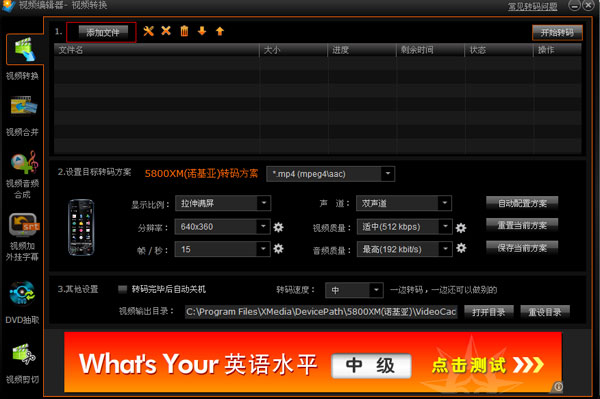Enable 转码完毕后自动关机 checkbox

[122, 289]
